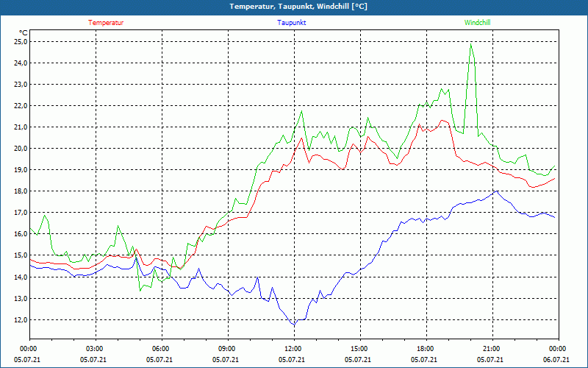Click the 24,0 y-axis value
588x368 pixels.
tap(21, 63)
